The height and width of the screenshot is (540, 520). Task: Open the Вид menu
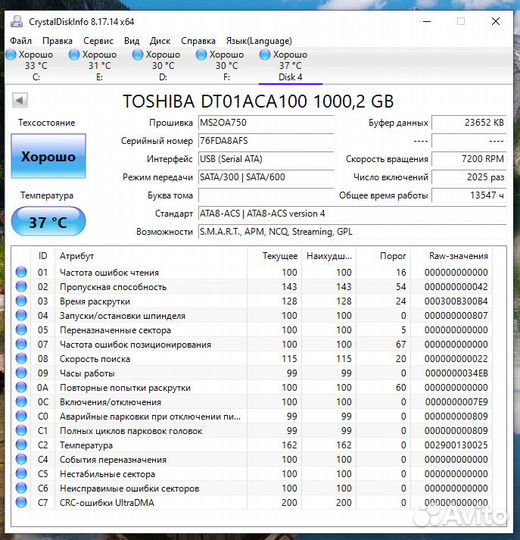tap(132, 41)
